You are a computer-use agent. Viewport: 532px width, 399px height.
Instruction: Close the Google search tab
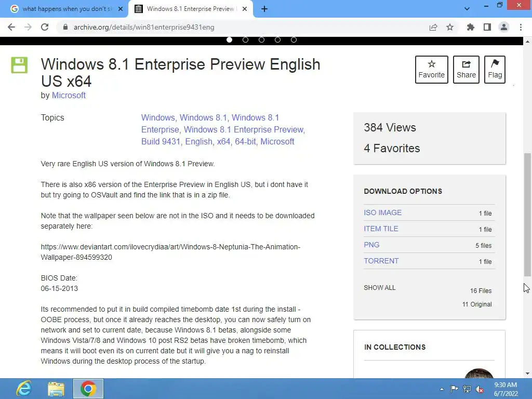pyautogui.click(x=121, y=9)
